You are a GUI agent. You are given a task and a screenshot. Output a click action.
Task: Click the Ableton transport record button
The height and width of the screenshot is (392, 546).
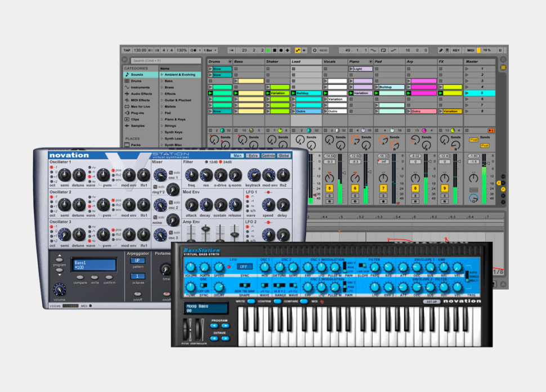coord(281,50)
